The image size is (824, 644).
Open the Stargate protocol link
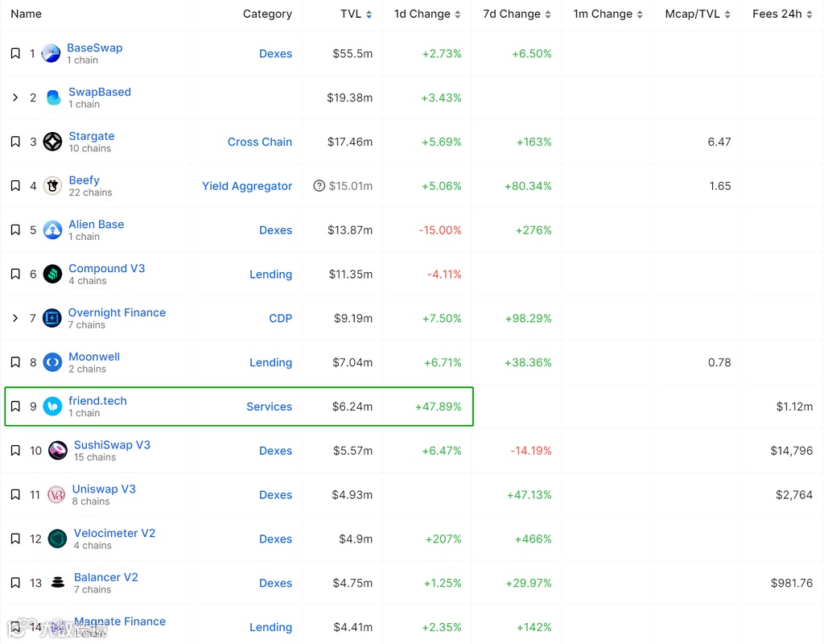(92, 136)
